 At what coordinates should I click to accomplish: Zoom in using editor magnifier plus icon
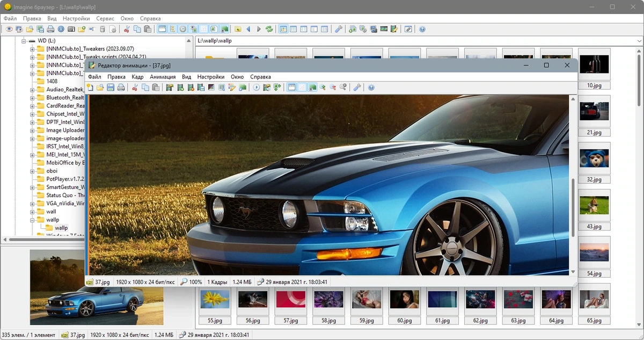[x=323, y=87]
